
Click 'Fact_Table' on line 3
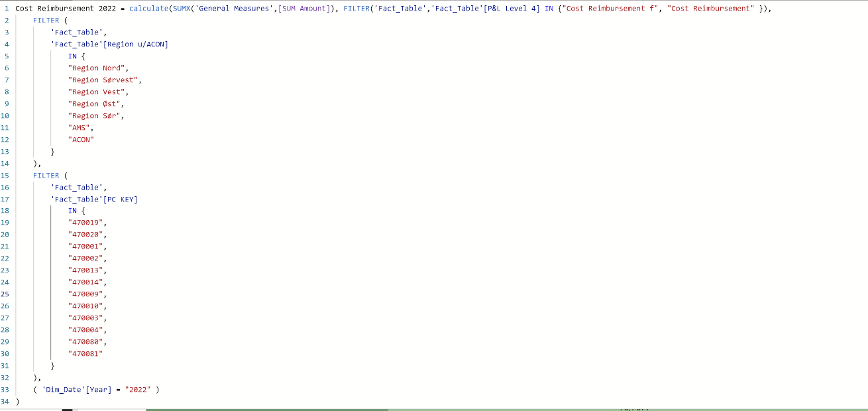(77, 32)
